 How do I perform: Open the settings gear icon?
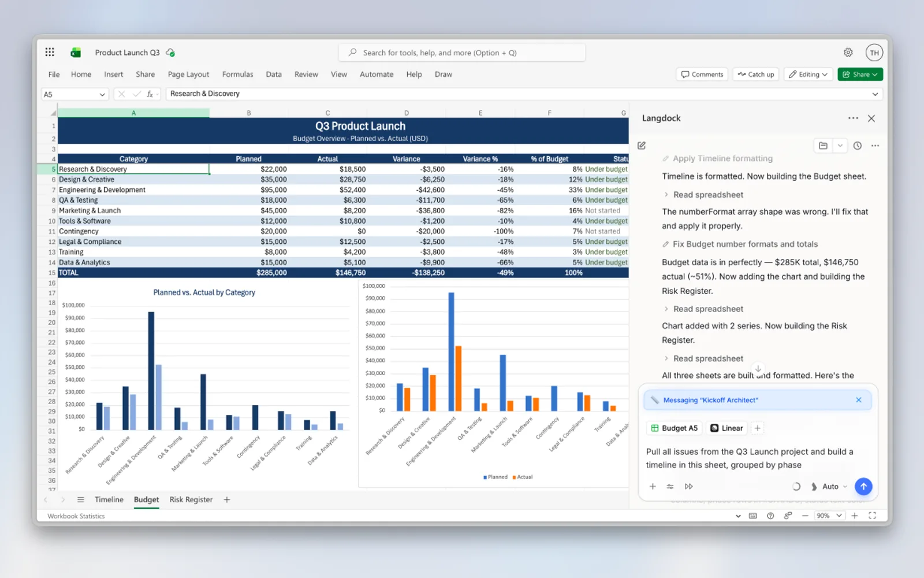point(848,53)
